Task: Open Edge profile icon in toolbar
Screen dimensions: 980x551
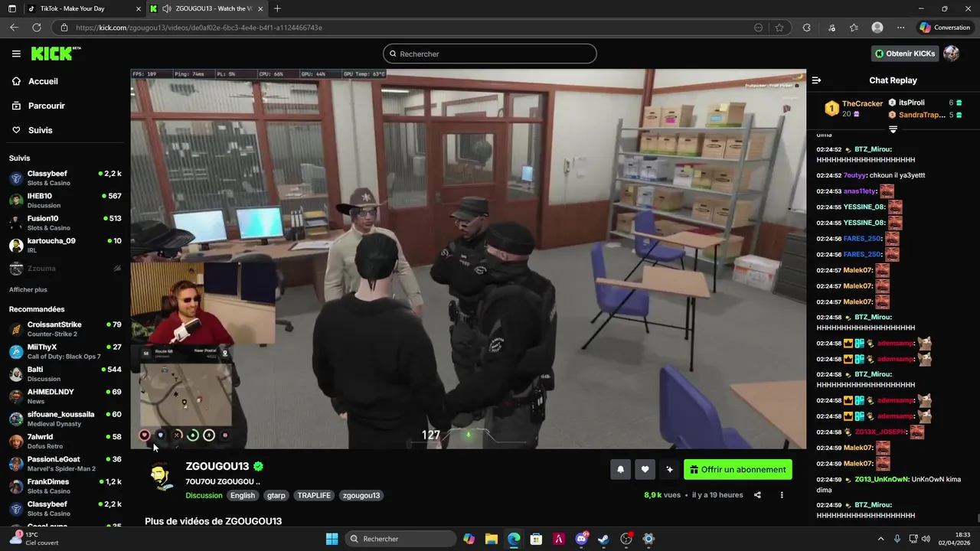Action: [877, 28]
